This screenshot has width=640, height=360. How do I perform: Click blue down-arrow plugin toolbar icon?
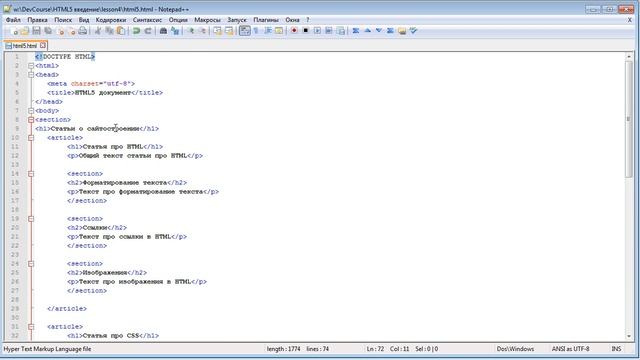(379, 31)
